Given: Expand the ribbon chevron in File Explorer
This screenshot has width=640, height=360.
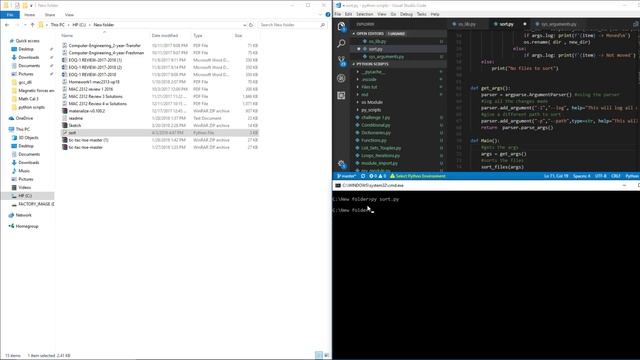Looking at the screenshot, I should tap(320, 15).
